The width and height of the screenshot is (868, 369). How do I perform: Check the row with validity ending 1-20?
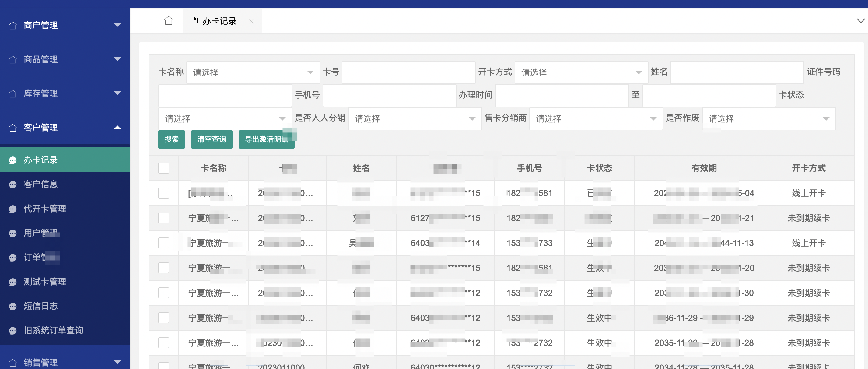point(164,268)
